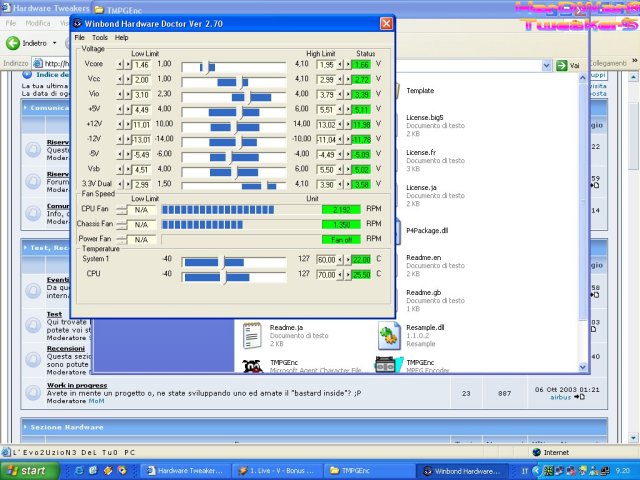This screenshot has width=640, height=480.
Task: Adjust CPU Fan low limit spinner
Action: click(122, 210)
